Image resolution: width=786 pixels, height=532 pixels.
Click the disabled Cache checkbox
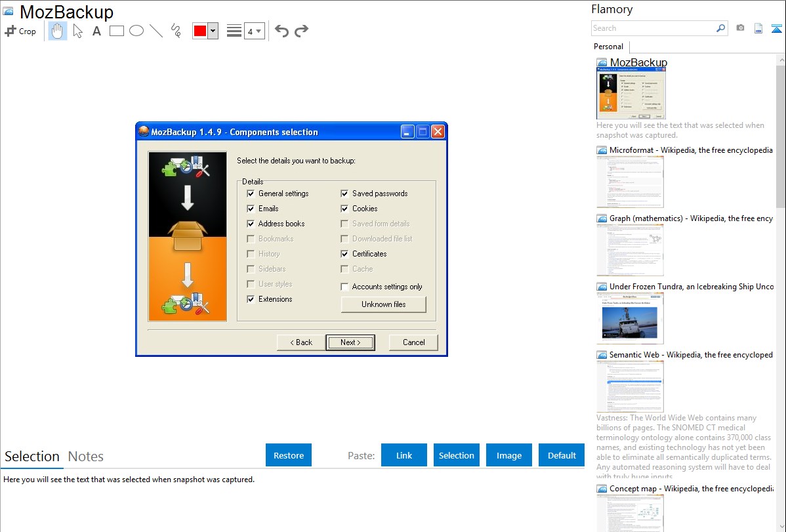tap(344, 269)
